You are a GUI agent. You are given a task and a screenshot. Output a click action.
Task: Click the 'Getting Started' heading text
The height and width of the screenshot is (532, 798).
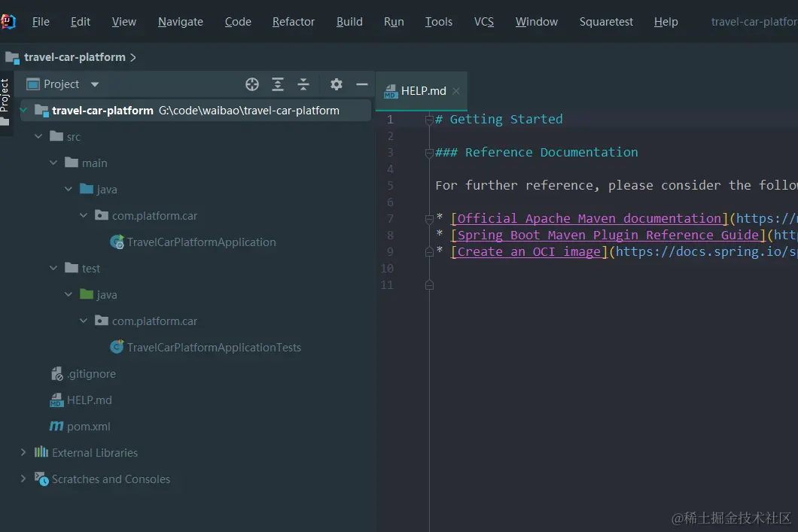point(507,120)
